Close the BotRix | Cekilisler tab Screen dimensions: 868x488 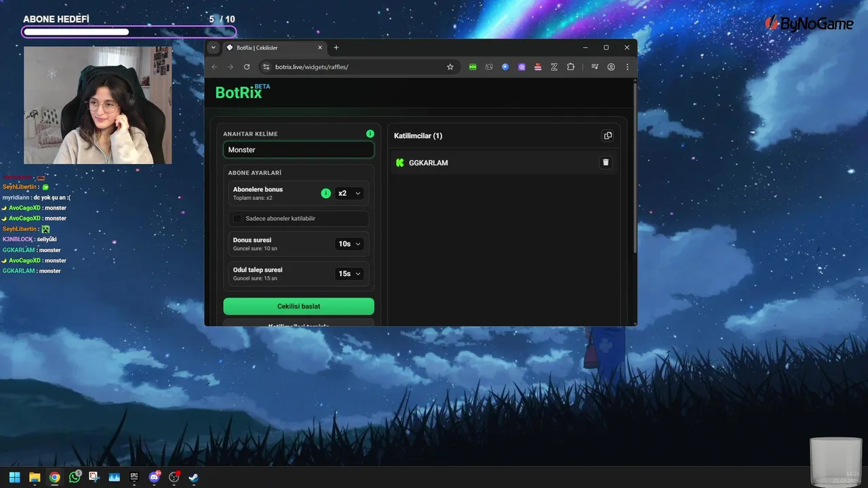click(x=320, y=47)
